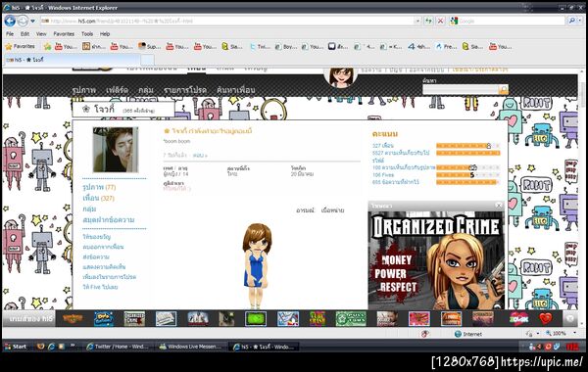Click the Firefox quick launch icon

(x=40, y=347)
